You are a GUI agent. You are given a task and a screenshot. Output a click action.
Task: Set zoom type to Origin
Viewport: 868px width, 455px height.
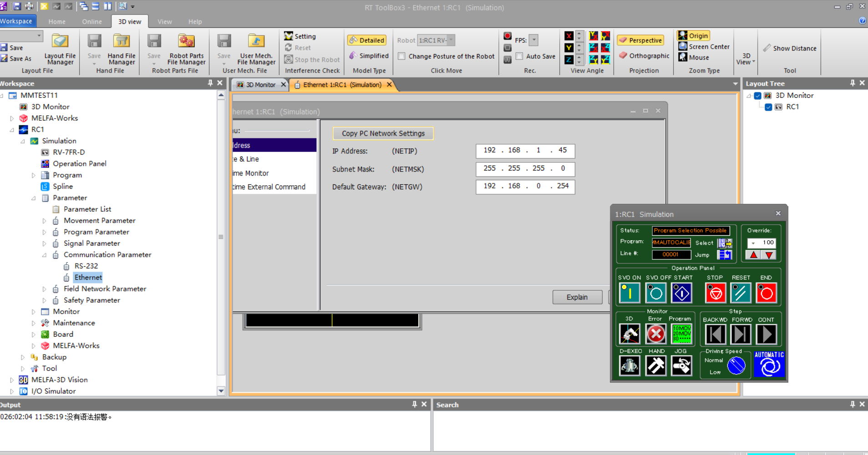point(693,36)
